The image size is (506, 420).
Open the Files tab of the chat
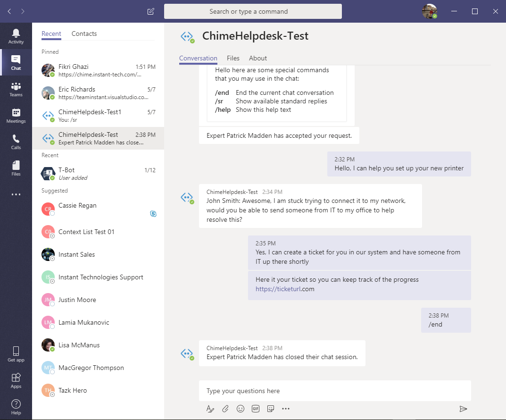233,58
